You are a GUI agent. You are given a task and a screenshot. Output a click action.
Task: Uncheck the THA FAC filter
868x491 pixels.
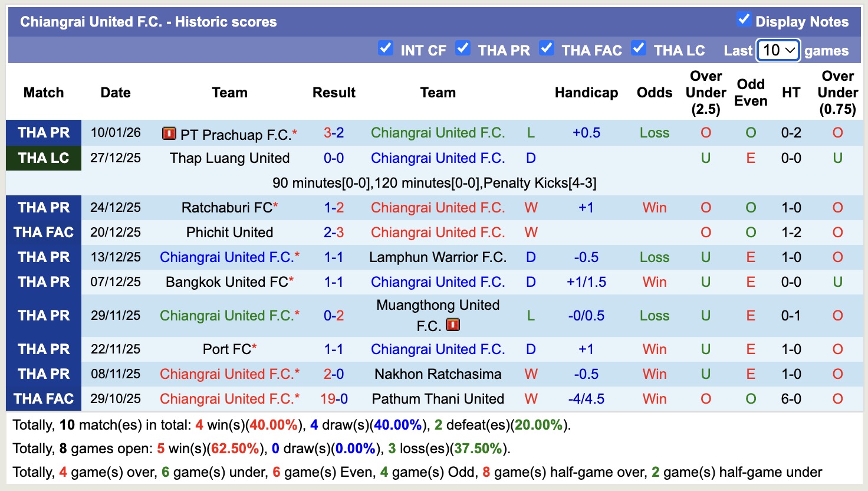coord(547,48)
